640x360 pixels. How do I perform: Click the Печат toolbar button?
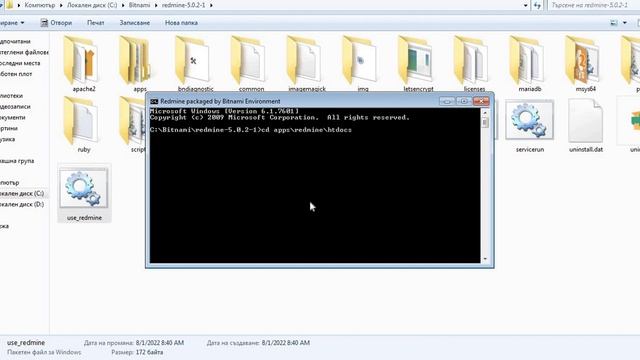(96, 23)
